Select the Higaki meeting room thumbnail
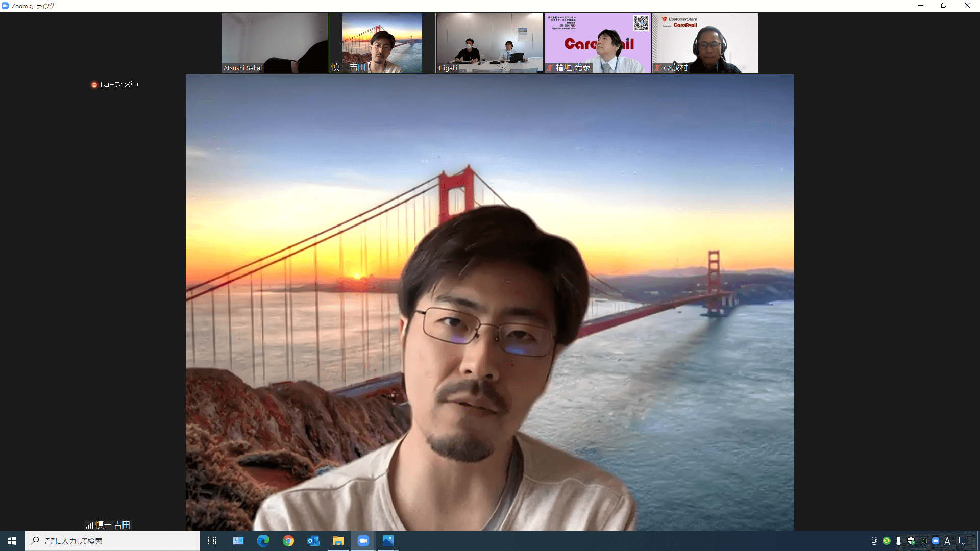Viewport: 980px width, 551px height. click(x=490, y=43)
